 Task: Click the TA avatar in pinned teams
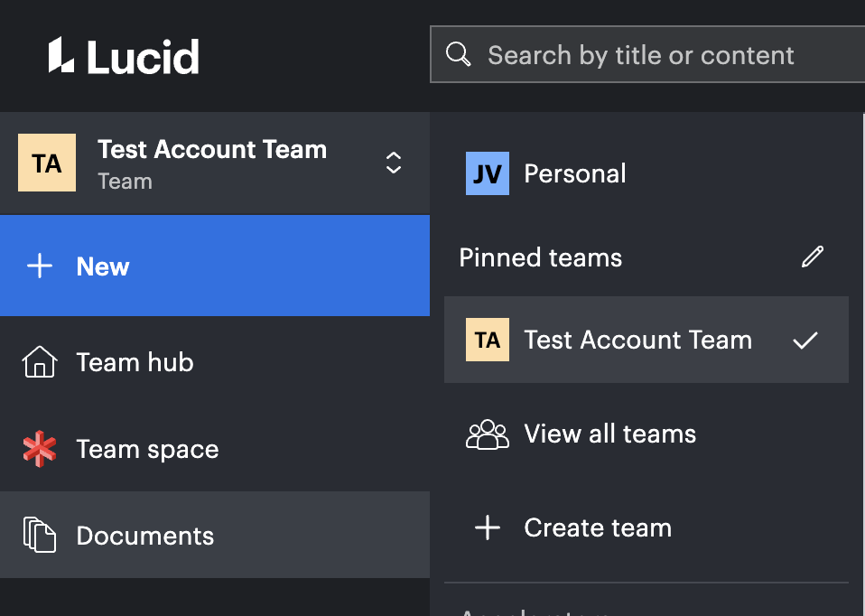pyautogui.click(x=487, y=340)
